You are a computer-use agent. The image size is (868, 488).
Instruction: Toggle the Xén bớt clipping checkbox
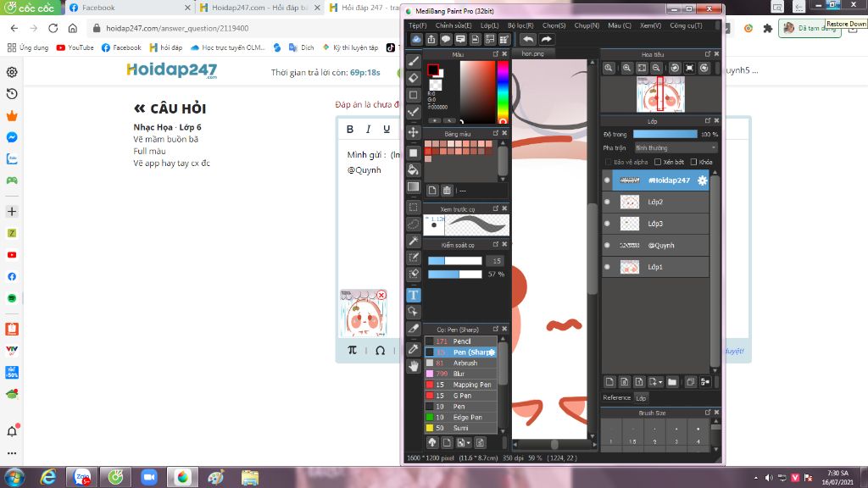click(x=658, y=162)
